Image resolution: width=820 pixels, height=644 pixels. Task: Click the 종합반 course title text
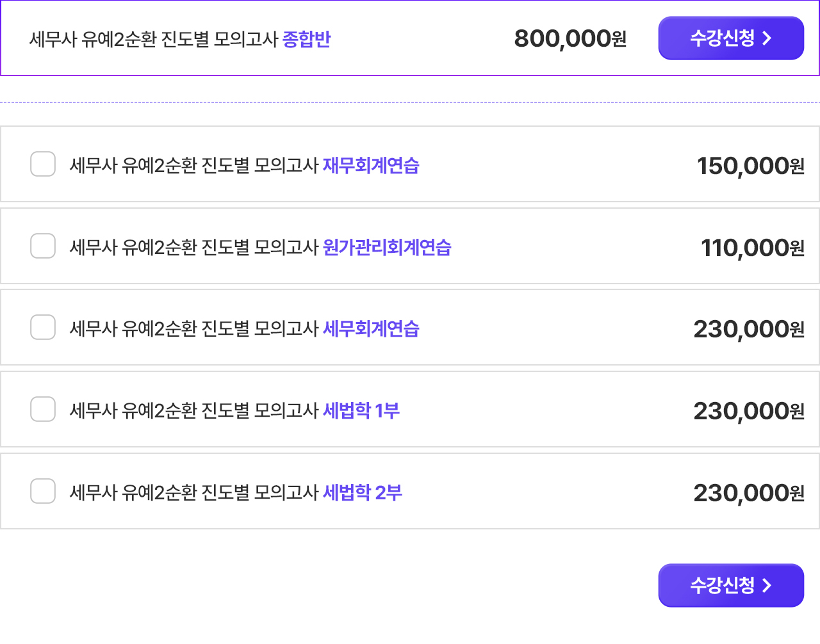(179, 39)
